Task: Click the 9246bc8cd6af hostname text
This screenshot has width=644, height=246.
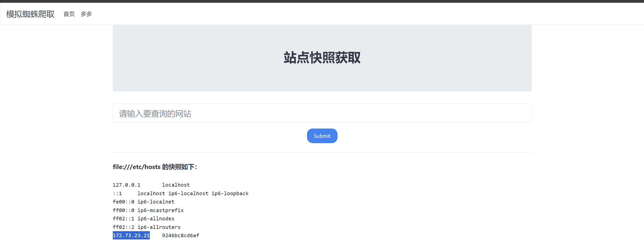Action: point(180,236)
